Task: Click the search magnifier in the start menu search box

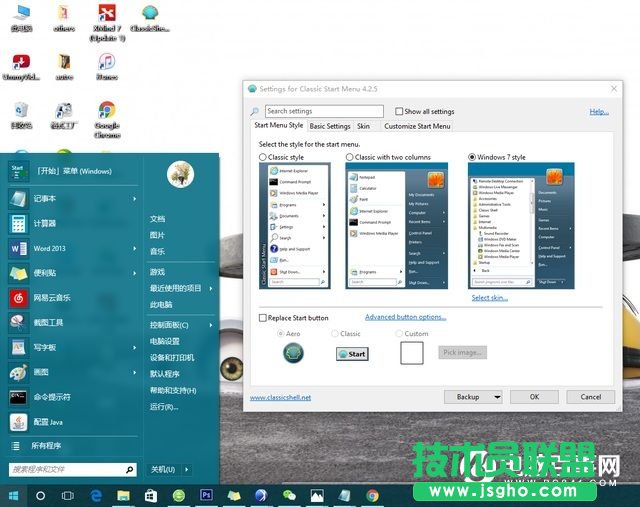Action: (x=129, y=469)
